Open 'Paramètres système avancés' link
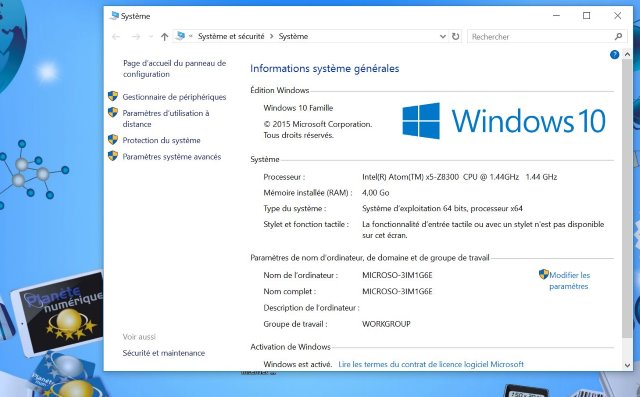The width and height of the screenshot is (640, 397). click(x=171, y=157)
